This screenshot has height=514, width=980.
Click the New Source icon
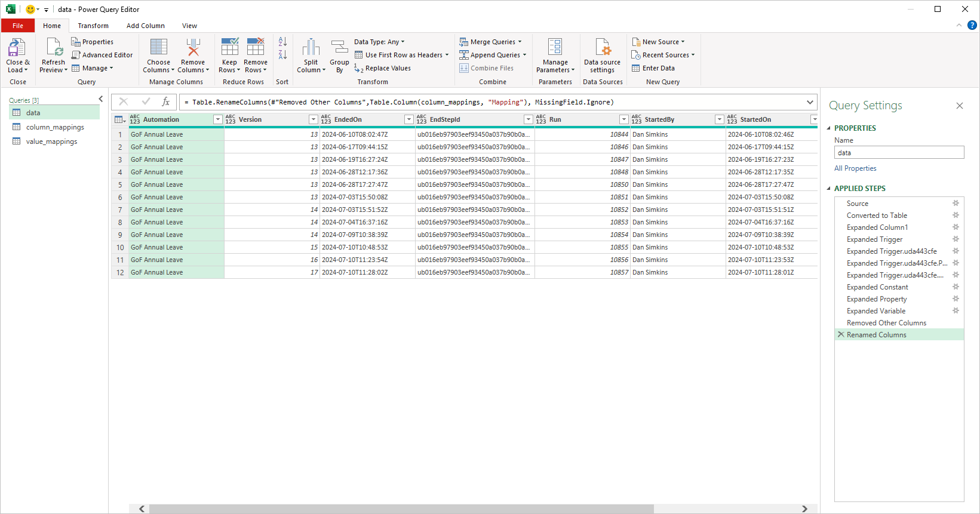636,42
